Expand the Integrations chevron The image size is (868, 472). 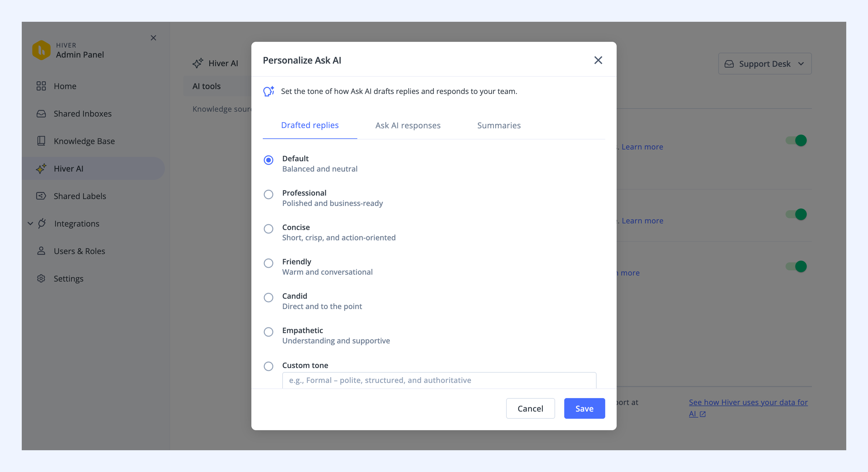coord(30,223)
